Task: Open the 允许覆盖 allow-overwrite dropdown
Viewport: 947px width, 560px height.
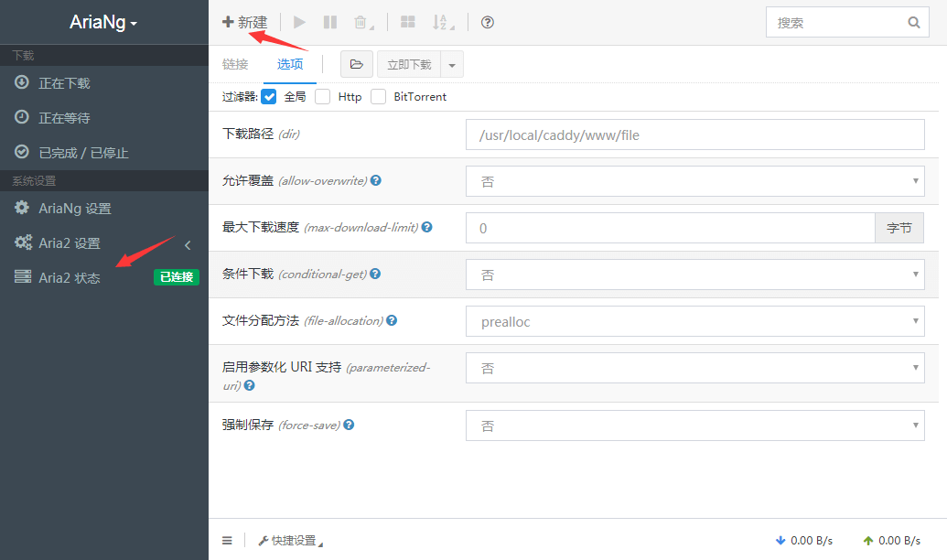Action: pos(694,181)
